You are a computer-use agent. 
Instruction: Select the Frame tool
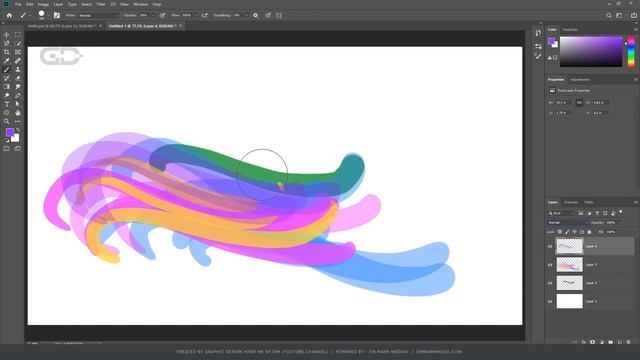click(18, 52)
